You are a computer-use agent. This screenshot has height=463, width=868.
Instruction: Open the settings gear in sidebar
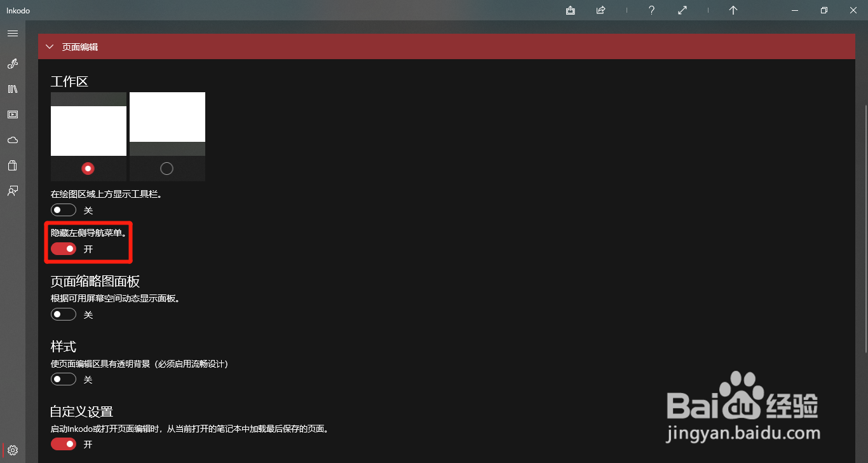tap(12, 450)
